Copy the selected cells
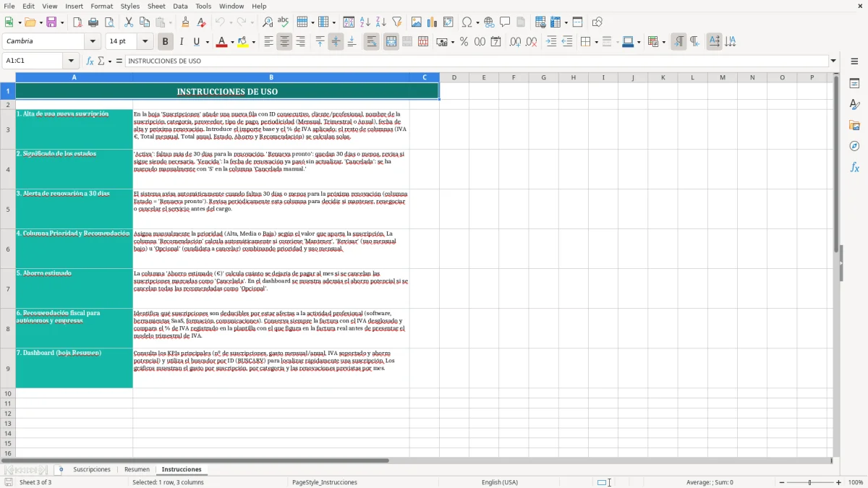 pyautogui.click(x=145, y=22)
